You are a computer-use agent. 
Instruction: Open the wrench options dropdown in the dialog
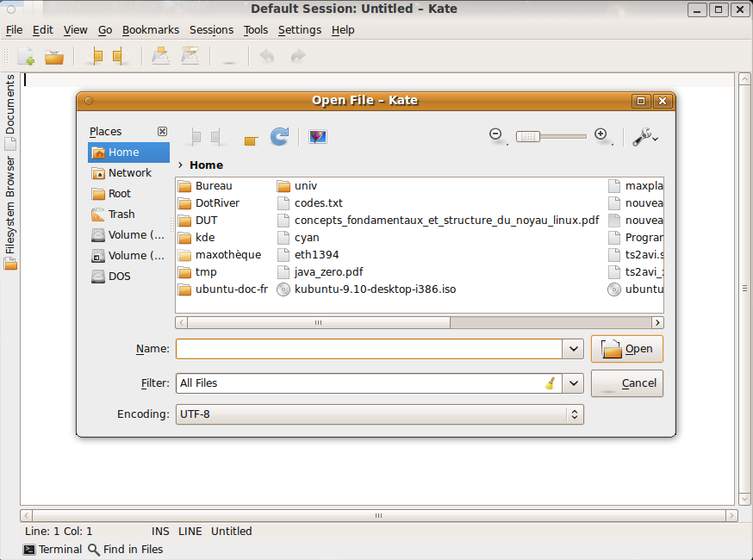tap(644, 137)
